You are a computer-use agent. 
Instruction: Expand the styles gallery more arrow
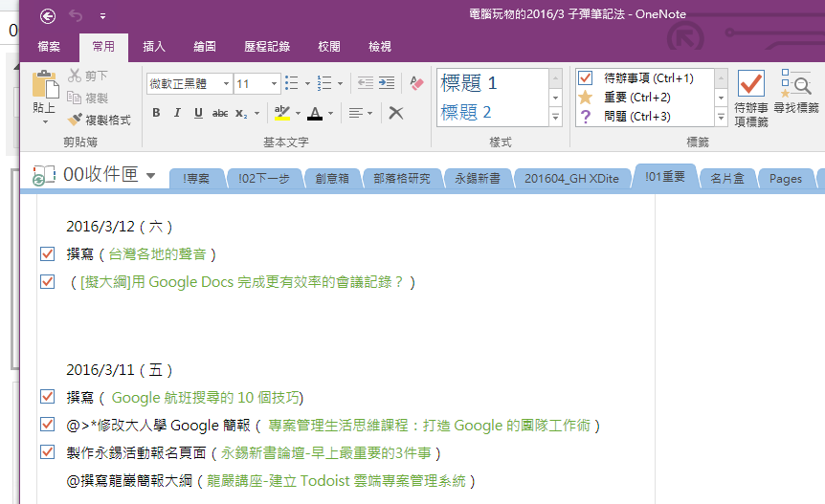pos(555,117)
